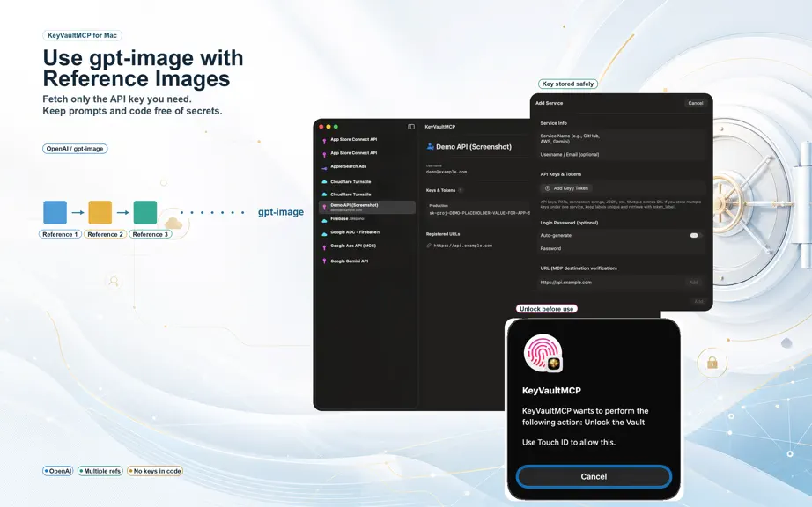Click the cloud icon beside Firebase entry

point(324,219)
